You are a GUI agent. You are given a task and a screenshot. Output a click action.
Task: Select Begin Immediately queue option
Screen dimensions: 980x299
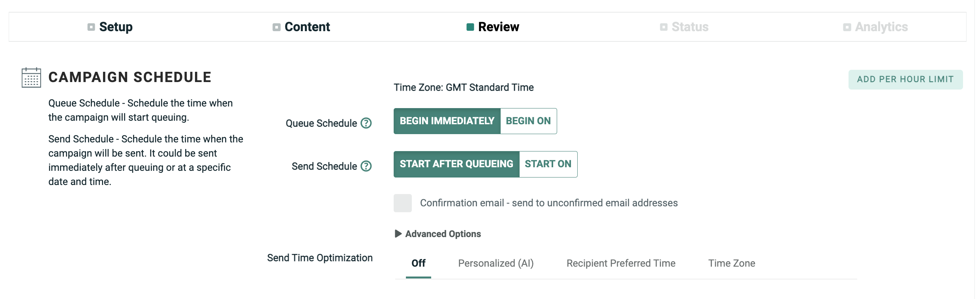[x=447, y=121]
